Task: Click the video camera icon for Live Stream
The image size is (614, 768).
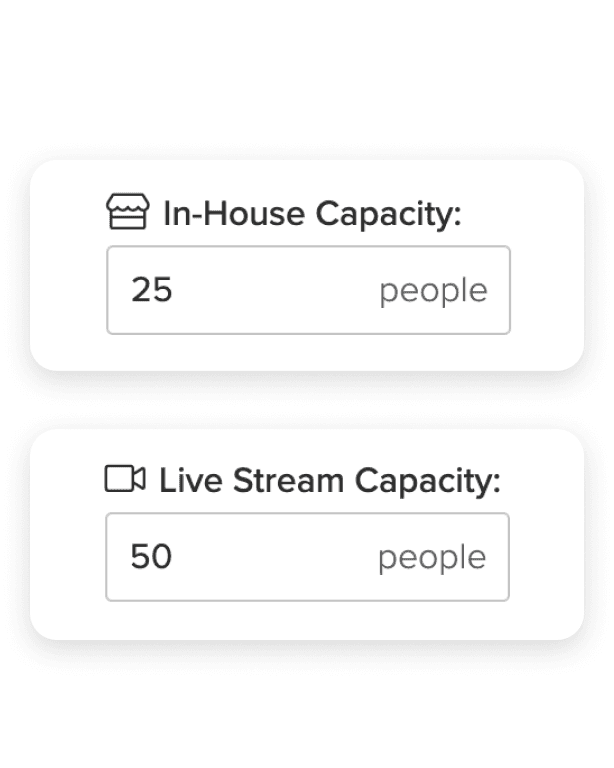Action: coord(125,480)
